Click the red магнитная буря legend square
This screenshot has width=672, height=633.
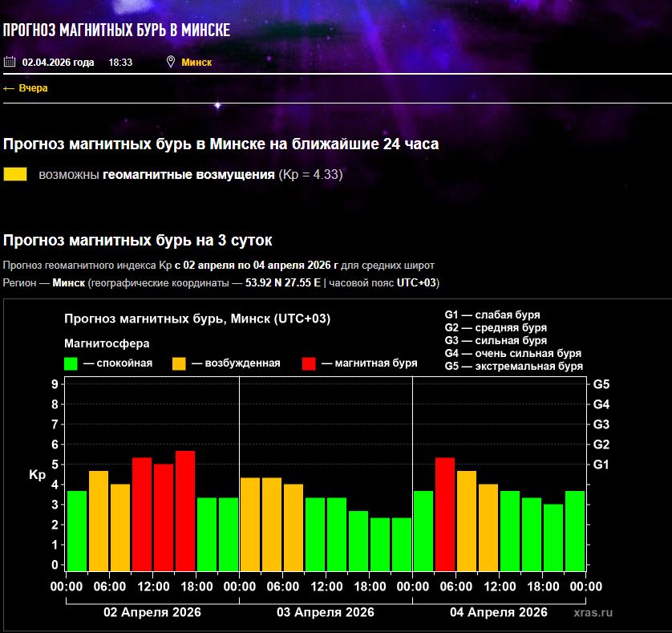pyautogui.click(x=309, y=363)
